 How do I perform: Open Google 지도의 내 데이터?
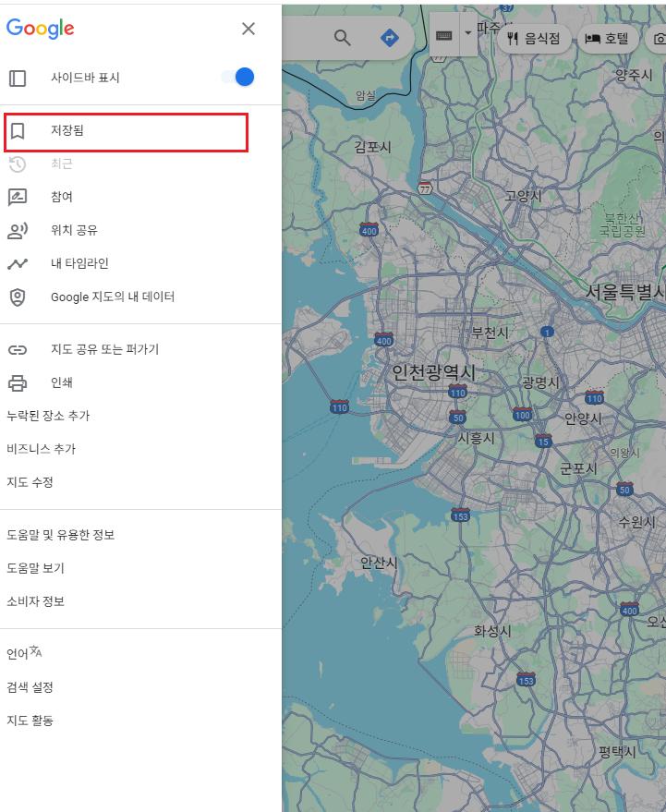pyautogui.click(x=139, y=297)
